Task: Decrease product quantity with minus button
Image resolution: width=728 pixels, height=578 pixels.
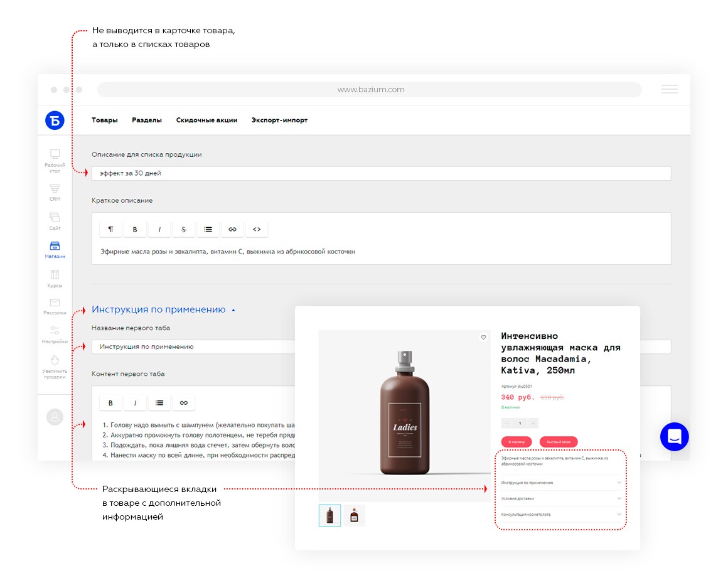Action: (506, 423)
